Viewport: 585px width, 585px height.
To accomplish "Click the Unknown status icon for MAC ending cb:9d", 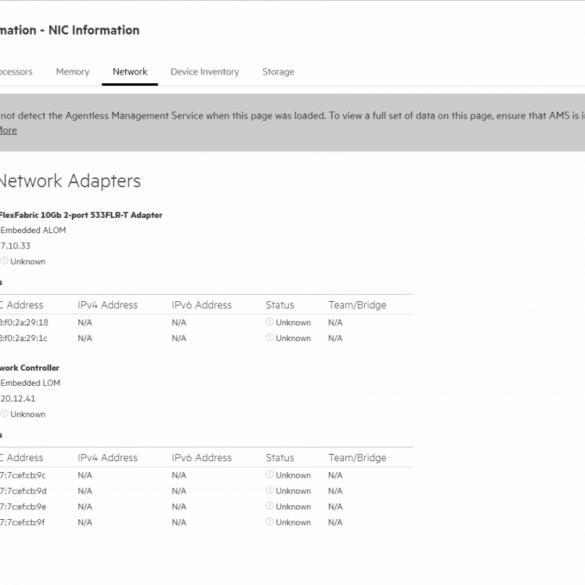I will click(x=269, y=490).
